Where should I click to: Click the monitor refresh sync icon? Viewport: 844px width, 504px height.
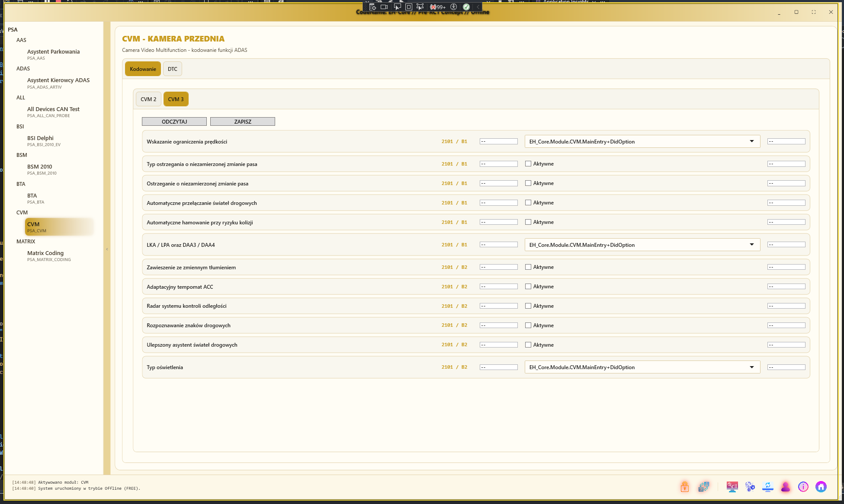pyautogui.click(x=768, y=487)
